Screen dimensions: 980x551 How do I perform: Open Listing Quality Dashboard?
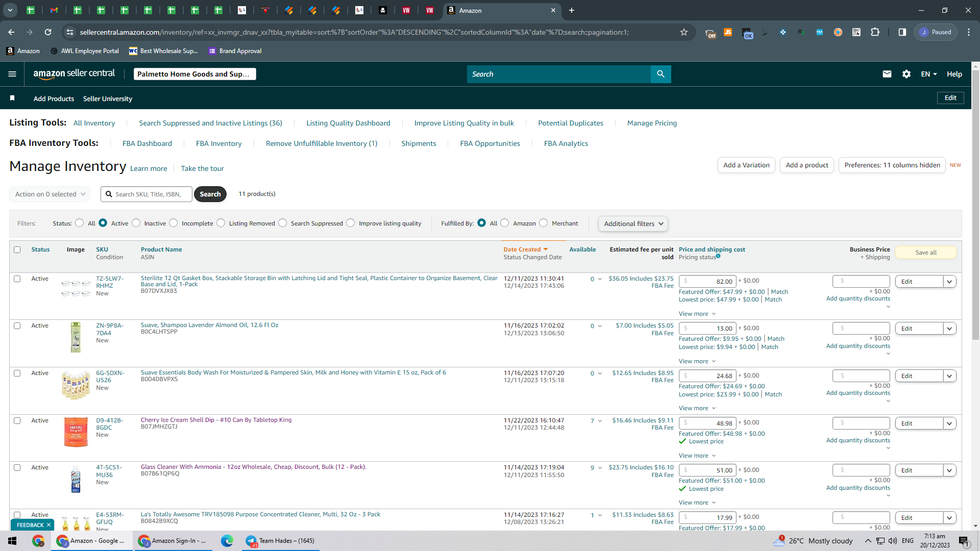[x=348, y=123]
